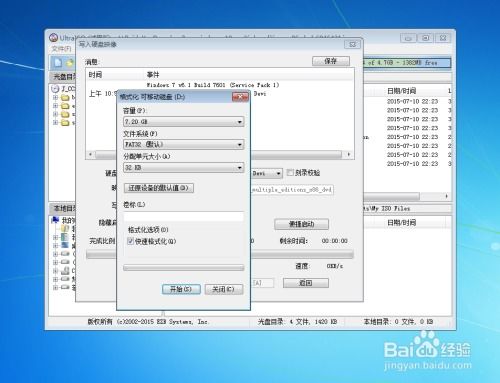The height and width of the screenshot is (383, 500).
Task: Click the message list horizontal scrollbar right arrow
Action: (349, 154)
